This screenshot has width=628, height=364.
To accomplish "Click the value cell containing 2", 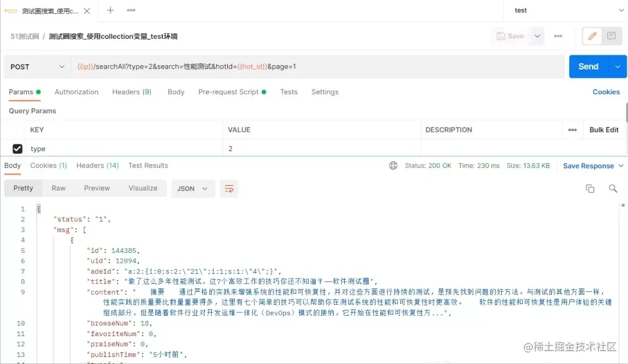I will 322,148.
